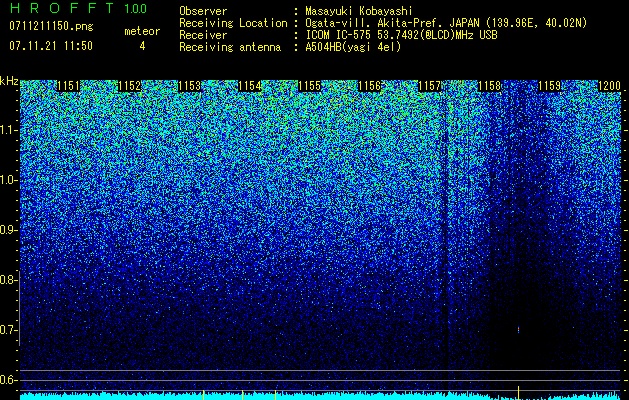This screenshot has height=400, width=629.
Task: Click the Receiving antenna label
Action: [x=230, y=47]
